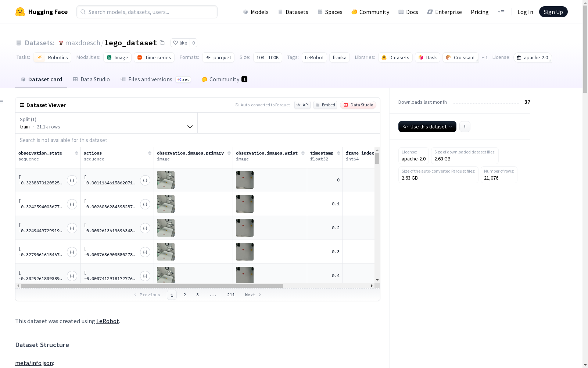Viewport: 588px width, 368px height.
Task: Go to the Next page of rows
Action: (x=253, y=295)
